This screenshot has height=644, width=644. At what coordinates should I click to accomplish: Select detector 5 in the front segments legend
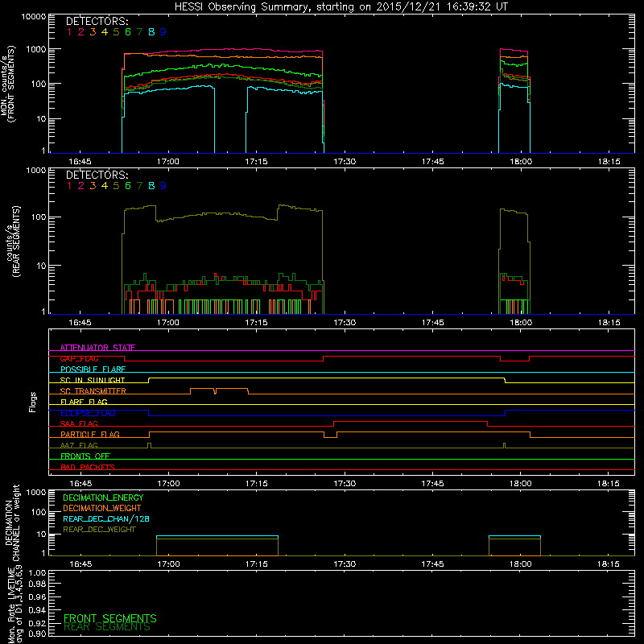click(x=116, y=32)
